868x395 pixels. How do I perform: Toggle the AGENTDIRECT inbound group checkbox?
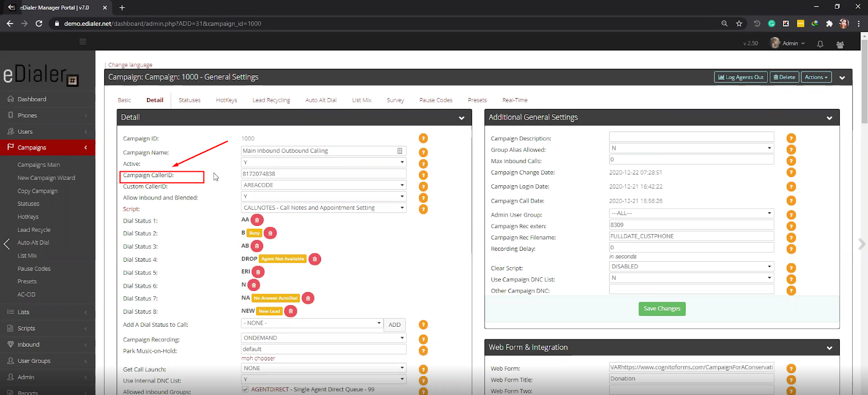click(x=245, y=390)
